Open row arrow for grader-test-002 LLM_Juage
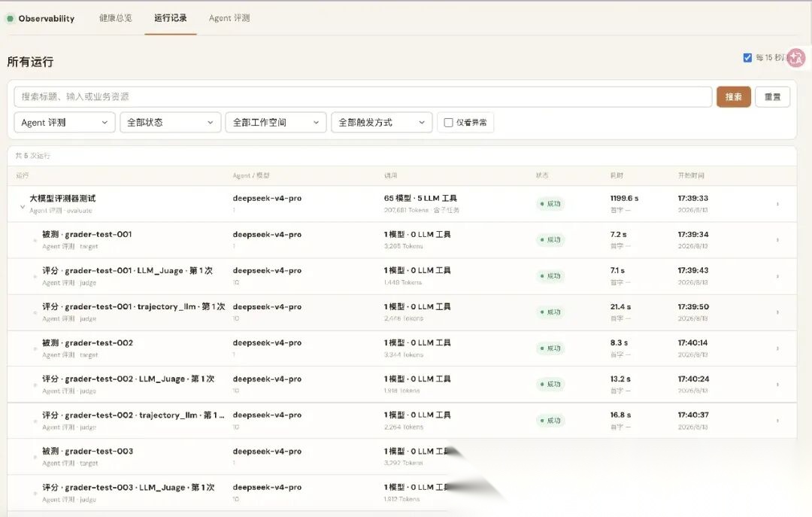Image resolution: width=812 pixels, height=517 pixels. 777,385
